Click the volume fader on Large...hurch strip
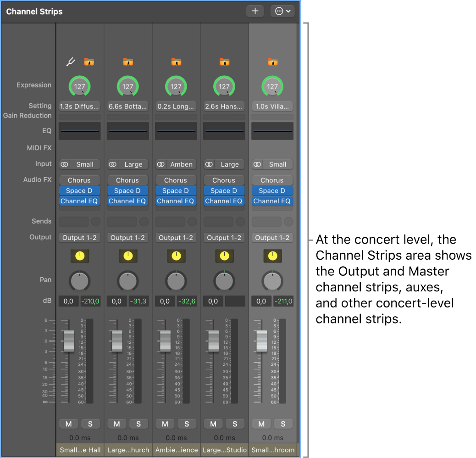This screenshot has width=476, height=458. pos(117,341)
